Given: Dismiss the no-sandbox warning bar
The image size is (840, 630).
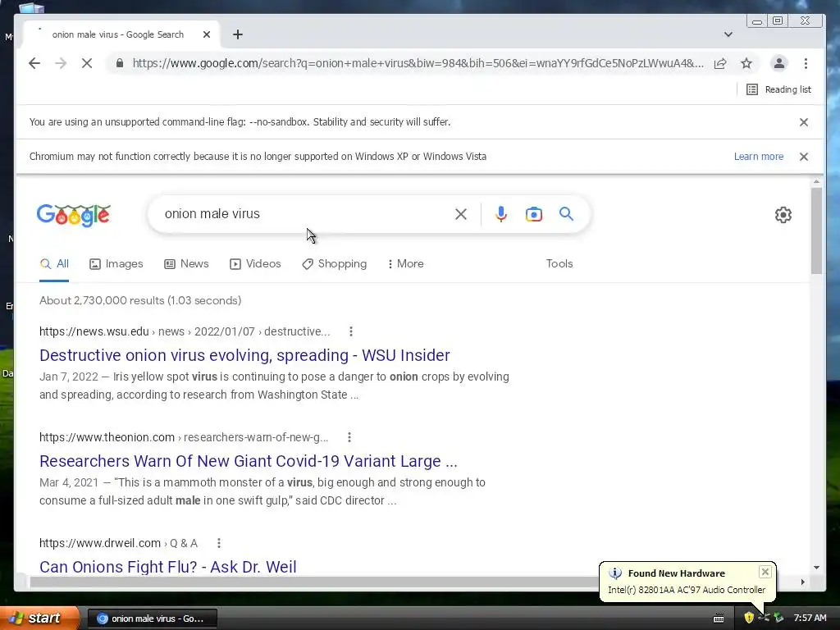Looking at the screenshot, I should [x=804, y=122].
